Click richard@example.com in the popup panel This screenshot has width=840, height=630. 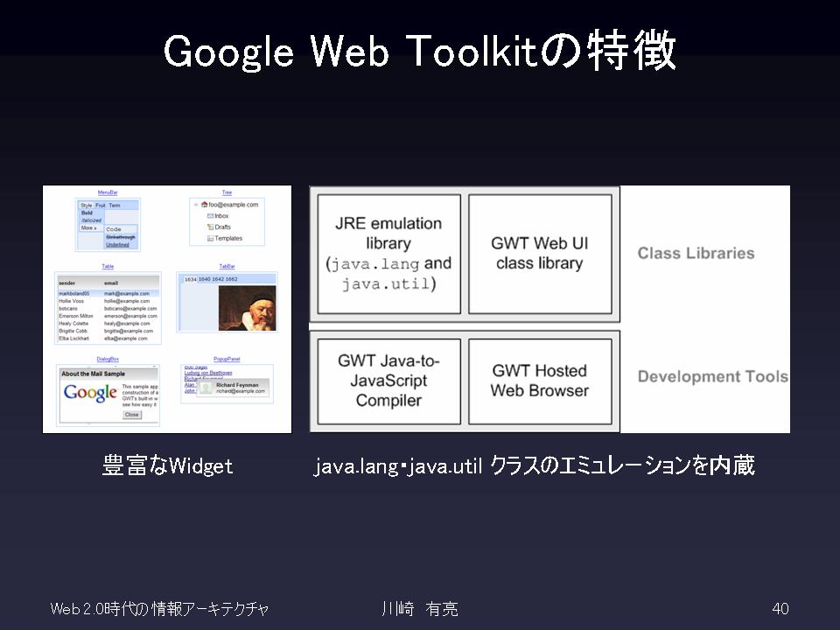[x=241, y=392]
